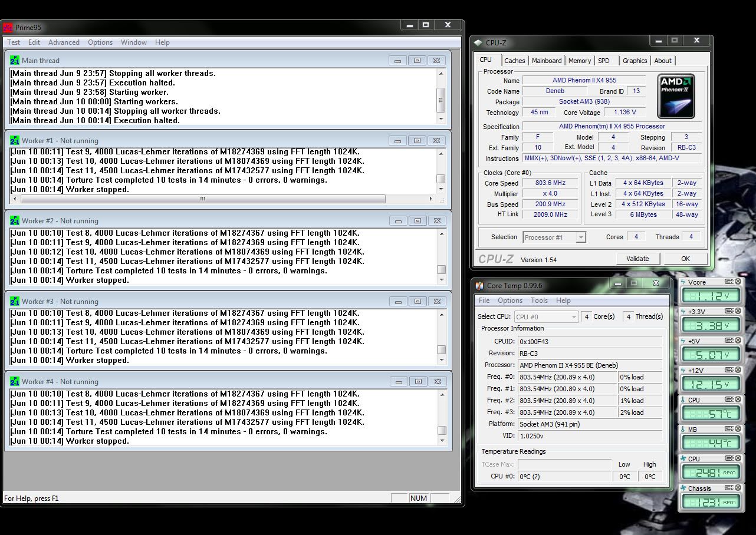The height and width of the screenshot is (535, 756).
Task: Open the Processor #1 selection dropdown
Action: (554, 237)
